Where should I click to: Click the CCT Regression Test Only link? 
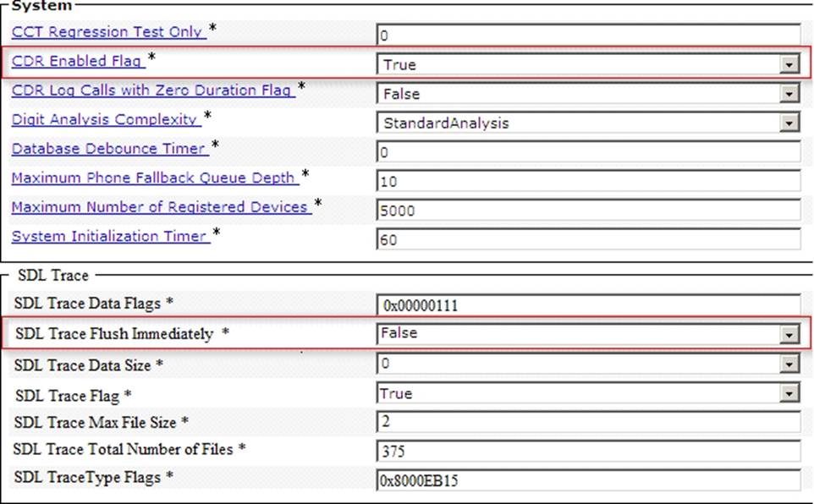(x=107, y=32)
